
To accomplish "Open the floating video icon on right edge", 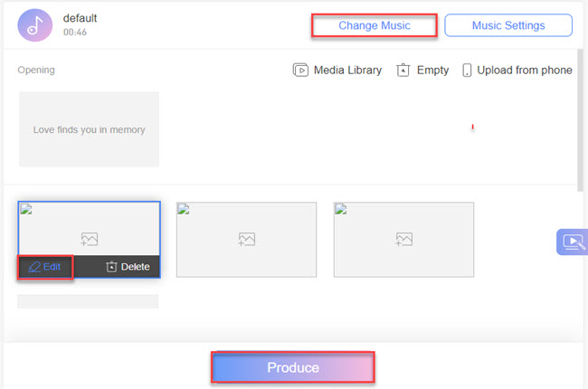I will 573,242.
